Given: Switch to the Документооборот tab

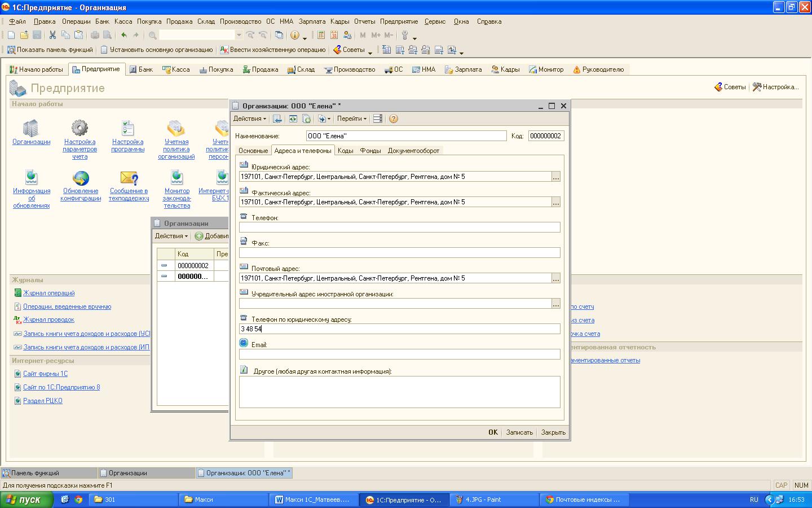Looking at the screenshot, I should click(413, 151).
